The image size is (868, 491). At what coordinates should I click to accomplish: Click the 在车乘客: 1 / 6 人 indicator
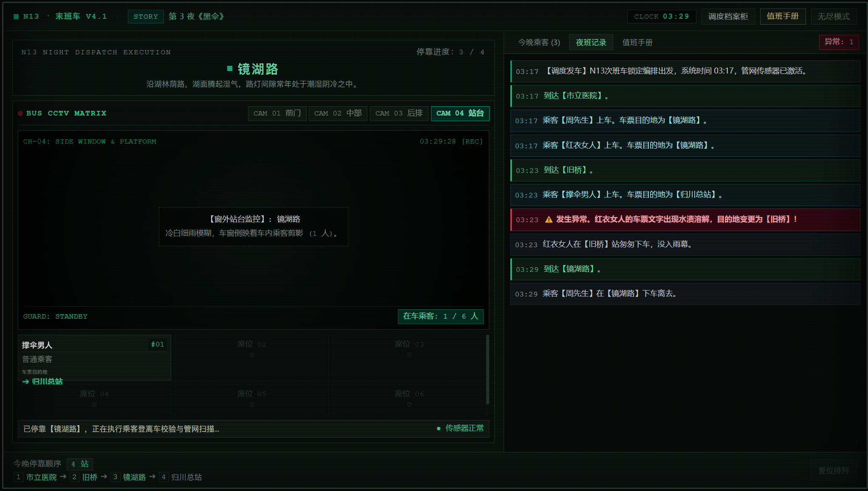tap(440, 316)
